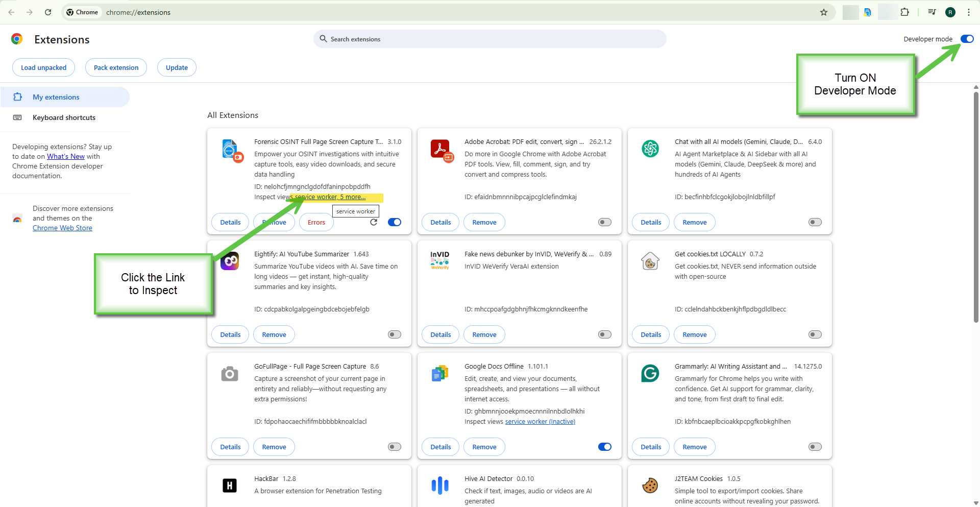This screenshot has height=507, width=980.
Task: Click the Chat with all AI models icon
Action: [x=650, y=149]
